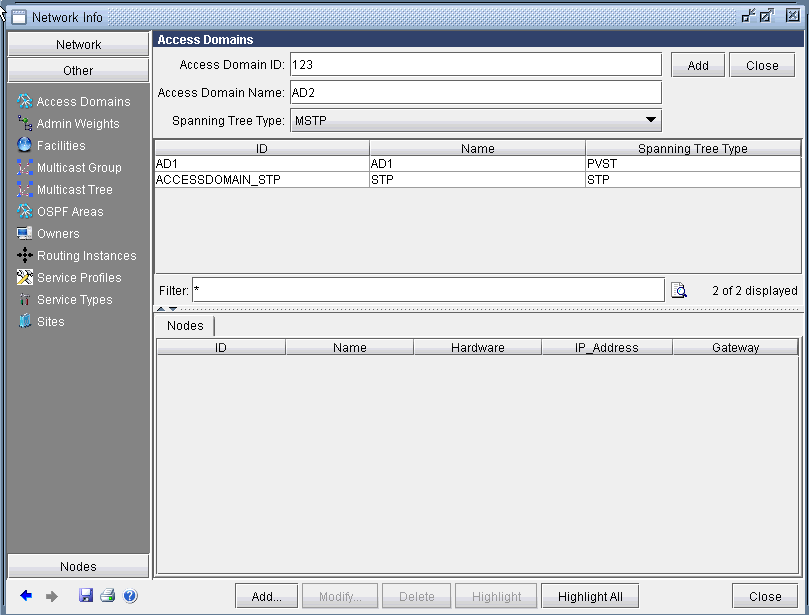Switch to the Network tab
This screenshot has height=615, width=809.
[78, 44]
